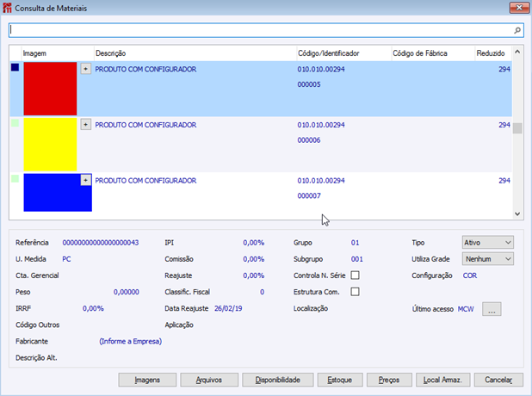Toggle the Controla N. Série checkbox
This screenshot has height=396, width=532.
click(355, 275)
